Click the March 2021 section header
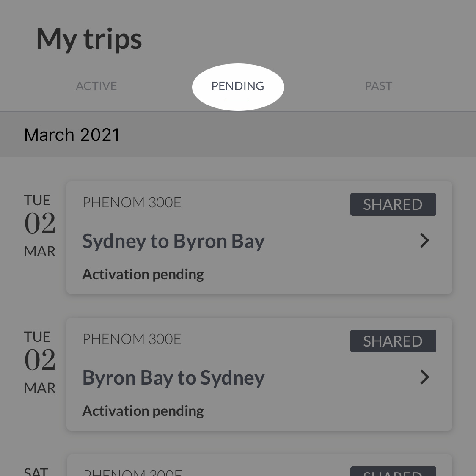The width and height of the screenshot is (476, 476). pyautogui.click(x=72, y=135)
